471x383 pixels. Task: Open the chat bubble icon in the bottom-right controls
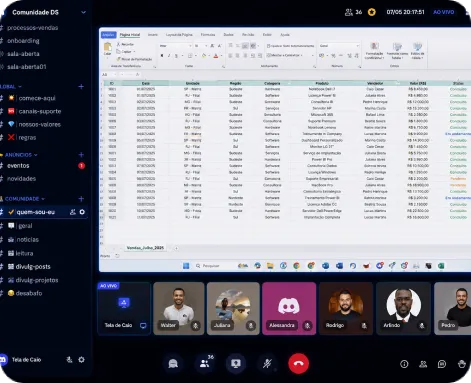pos(442,364)
